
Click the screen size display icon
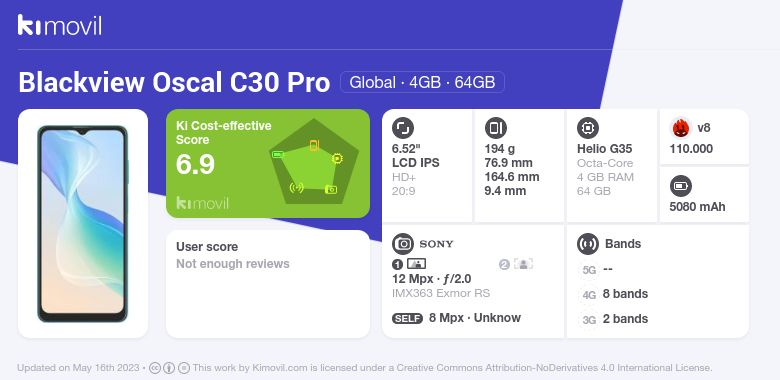pos(403,128)
